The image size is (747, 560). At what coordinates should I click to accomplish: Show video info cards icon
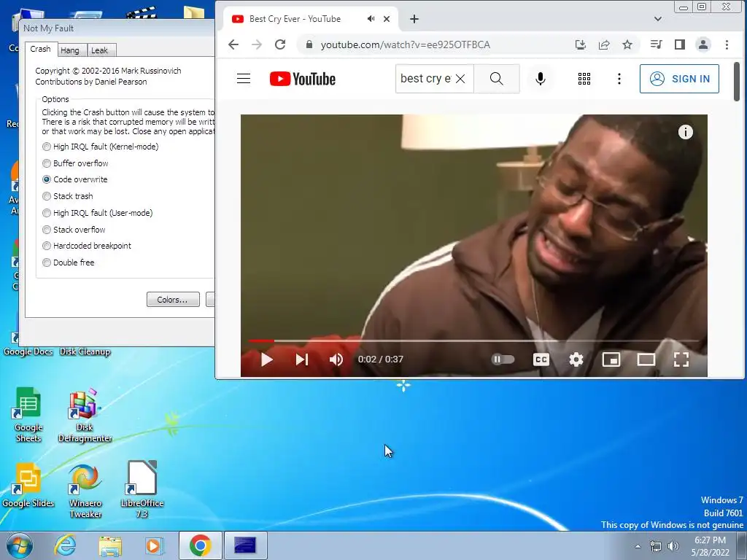(x=686, y=132)
